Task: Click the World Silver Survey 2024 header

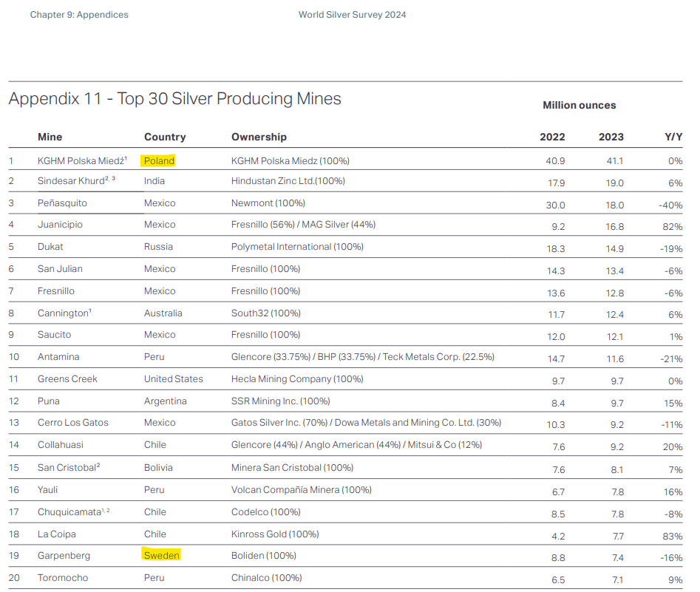Action: pyautogui.click(x=352, y=15)
